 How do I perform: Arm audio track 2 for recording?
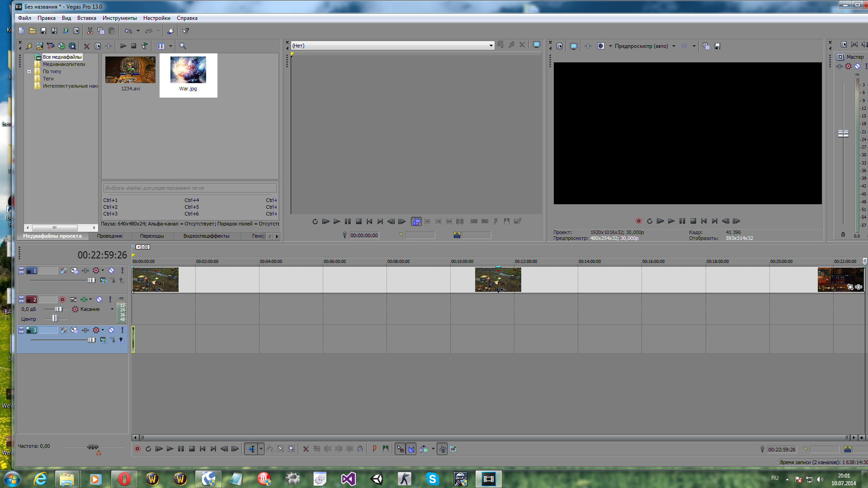click(x=62, y=299)
